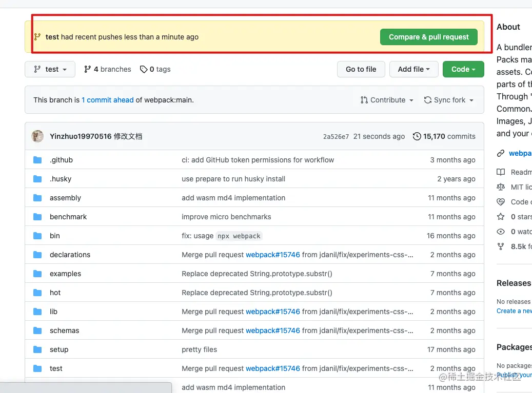Viewport: 532px width, 393px height.
Task: Click the setup folder icon
Action: (x=37, y=349)
